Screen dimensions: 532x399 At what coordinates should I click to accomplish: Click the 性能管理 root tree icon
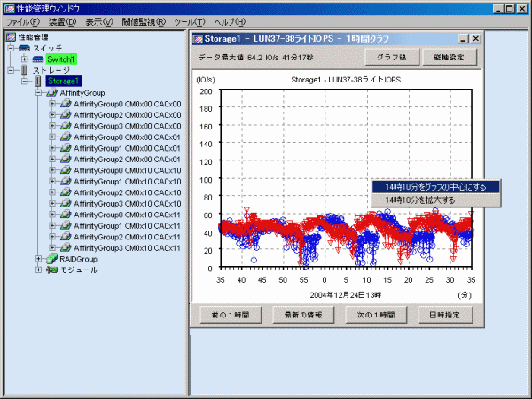(x=11, y=36)
